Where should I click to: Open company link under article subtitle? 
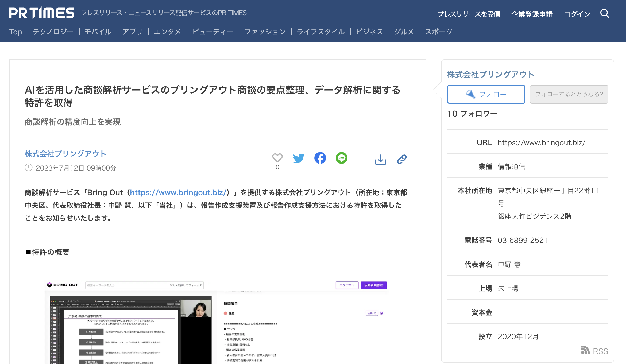pyautogui.click(x=65, y=154)
